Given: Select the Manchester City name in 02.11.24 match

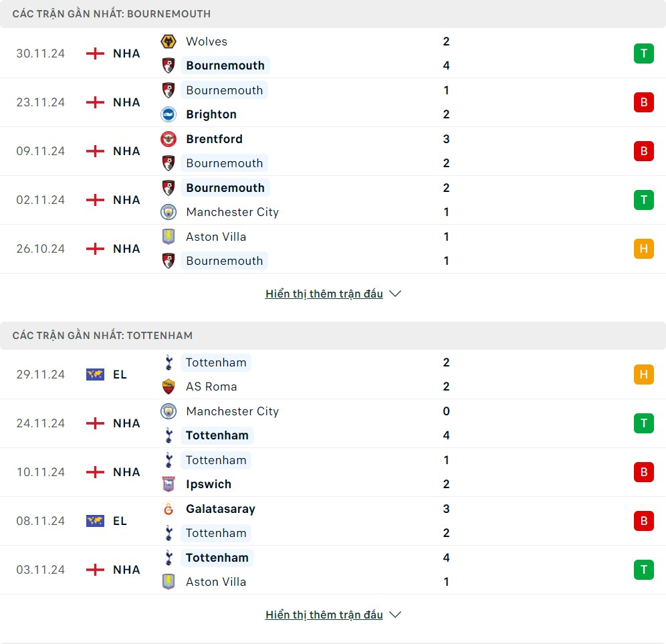Looking at the screenshot, I should click(x=232, y=212).
